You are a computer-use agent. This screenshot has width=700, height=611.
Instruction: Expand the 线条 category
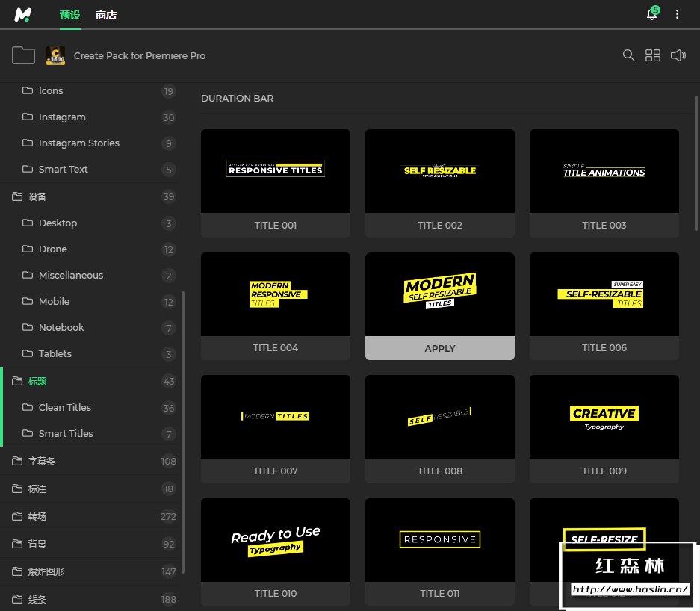tap(90, 599)
